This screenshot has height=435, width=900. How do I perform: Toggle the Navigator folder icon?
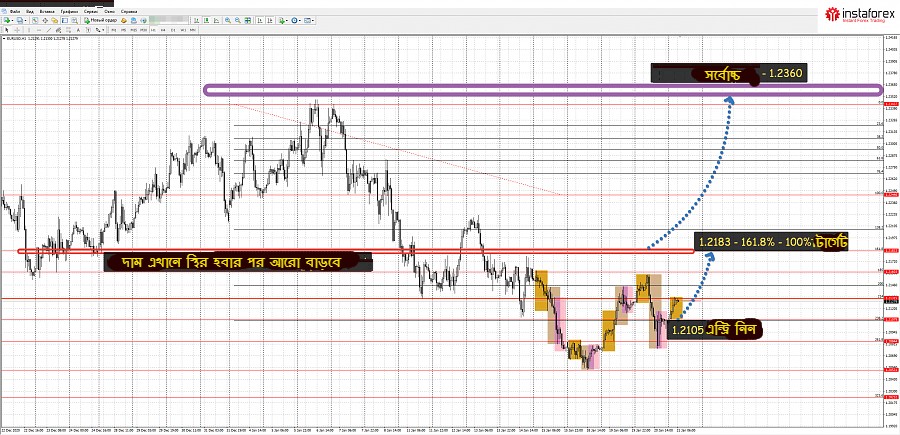coord(55,21)
